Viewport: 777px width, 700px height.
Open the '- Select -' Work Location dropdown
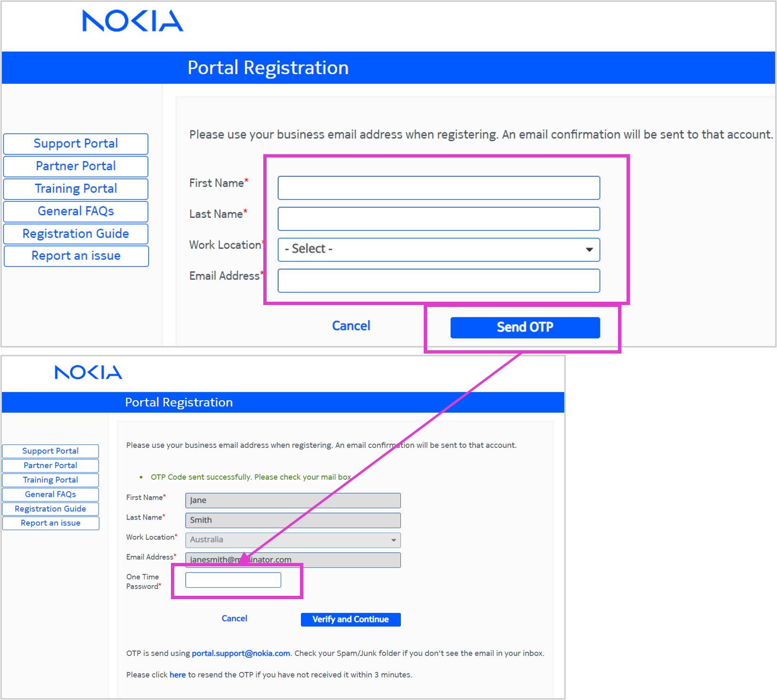[x=438, y=249]
